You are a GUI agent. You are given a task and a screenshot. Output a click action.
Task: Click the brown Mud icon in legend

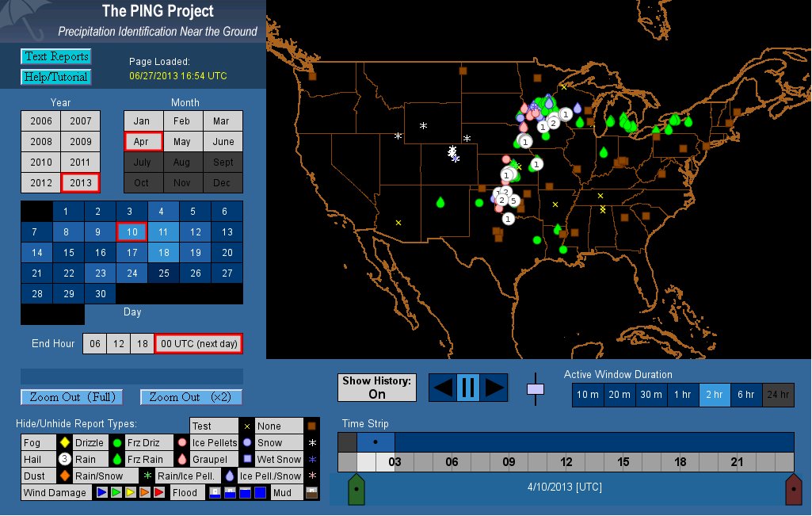(311, 492)
